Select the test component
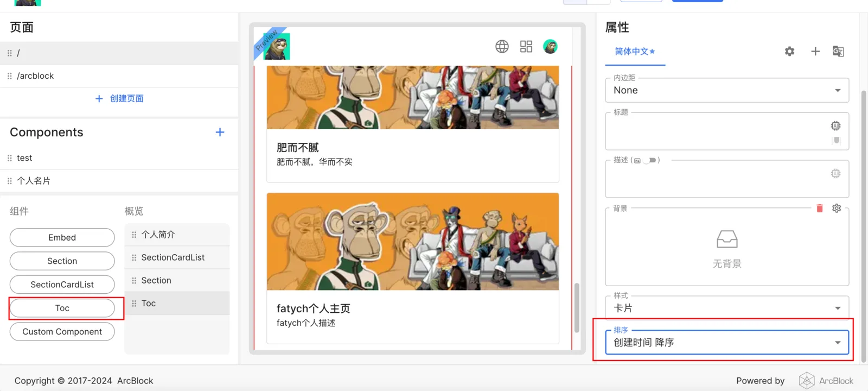The height and width of the screenshot is (391, 868). click(x=119, y=158)
